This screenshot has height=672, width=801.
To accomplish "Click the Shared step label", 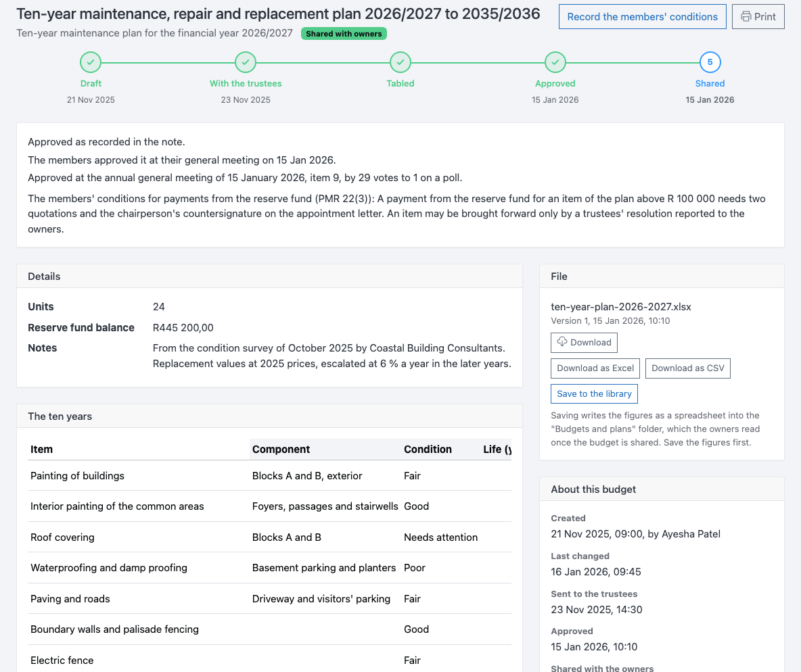I will coord(710,83).
